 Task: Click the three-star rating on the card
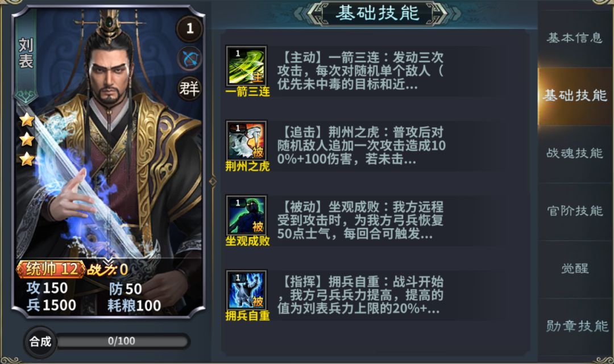click(27, 140)
